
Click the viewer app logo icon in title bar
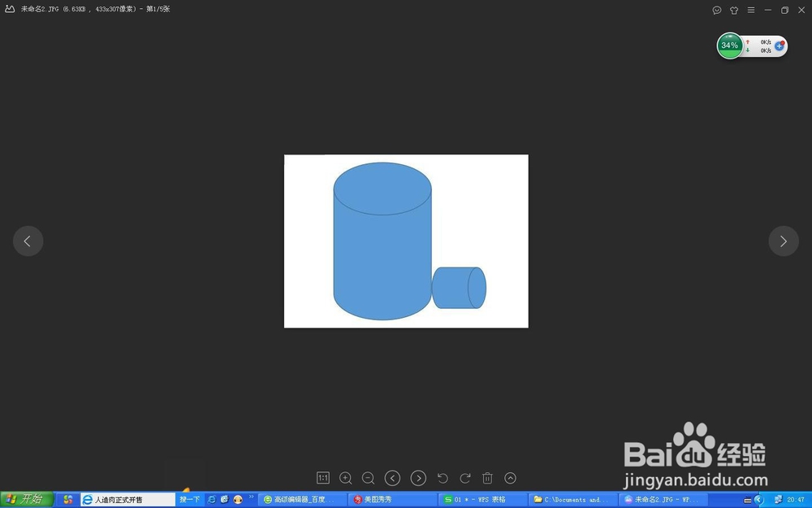(10, 9)
